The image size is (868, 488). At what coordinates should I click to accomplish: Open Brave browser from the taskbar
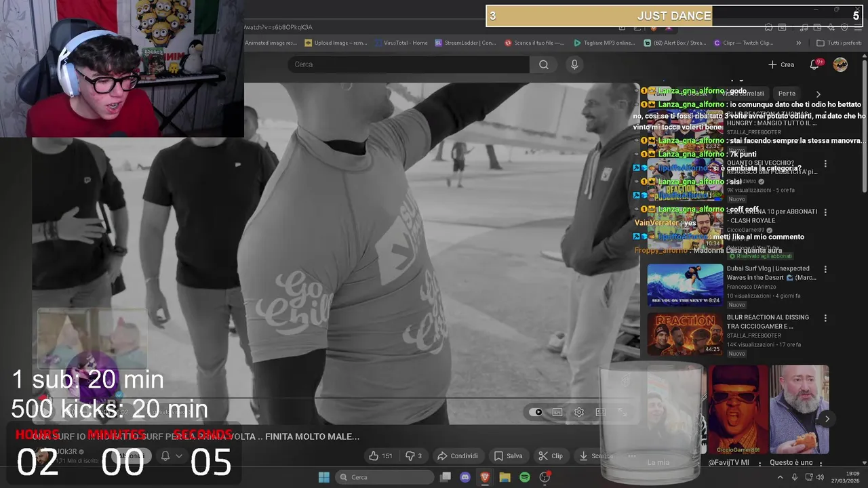point(485,477)
